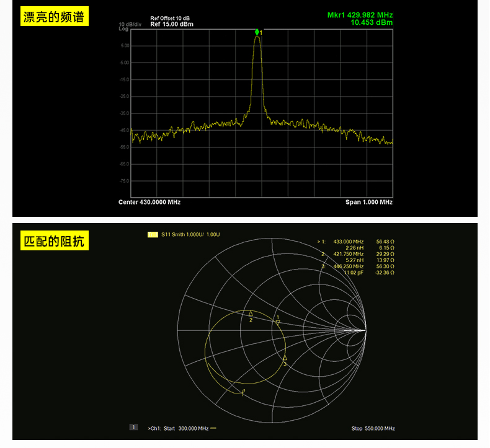Click the 13.97 Ω reactance value
Viewport: 490px width, 448px height.
385,260
